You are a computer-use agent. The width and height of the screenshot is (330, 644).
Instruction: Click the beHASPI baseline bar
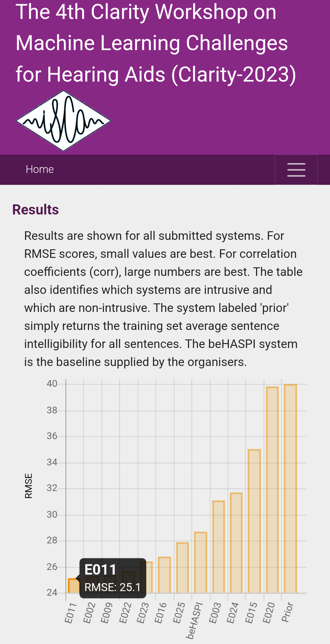click(201, 563)
